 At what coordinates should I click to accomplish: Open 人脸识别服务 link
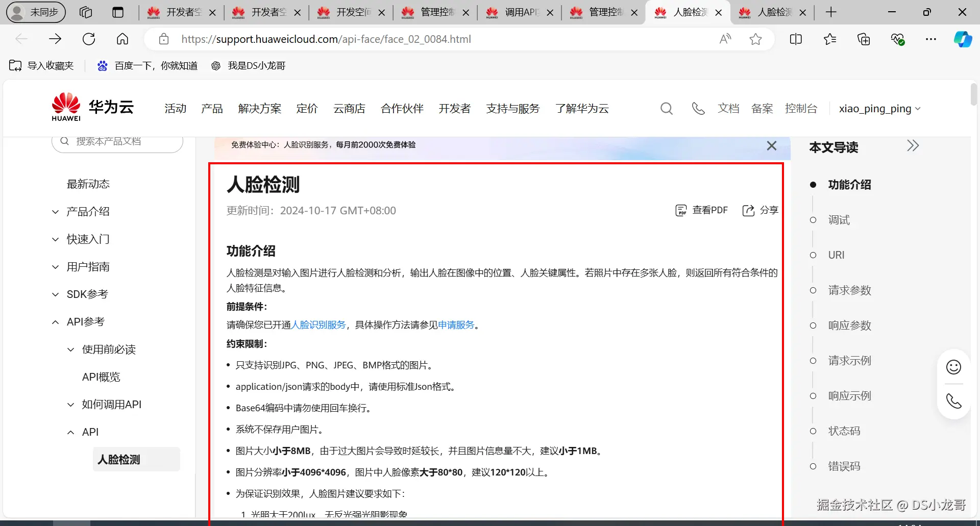pos(318,325)
